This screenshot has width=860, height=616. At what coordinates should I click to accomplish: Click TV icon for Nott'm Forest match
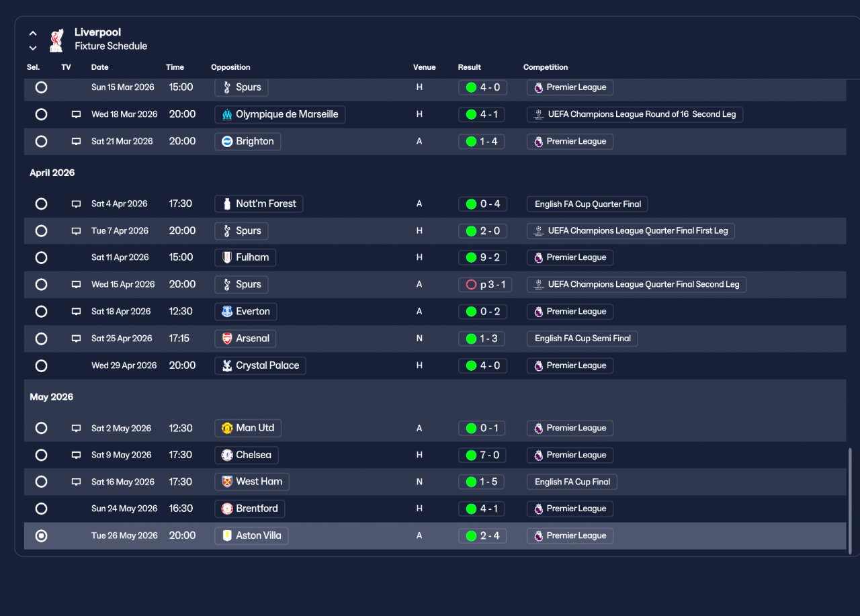[x=76, y=204]
